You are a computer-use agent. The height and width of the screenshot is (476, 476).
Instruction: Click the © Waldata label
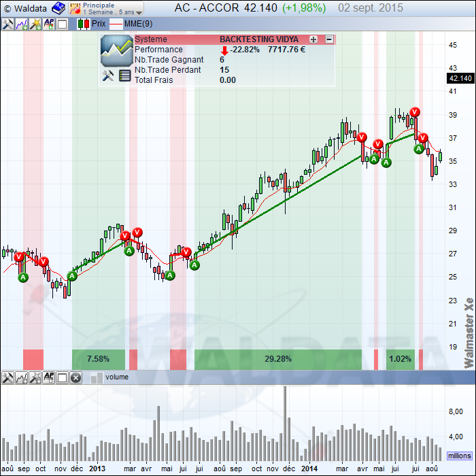coord(26,8)
